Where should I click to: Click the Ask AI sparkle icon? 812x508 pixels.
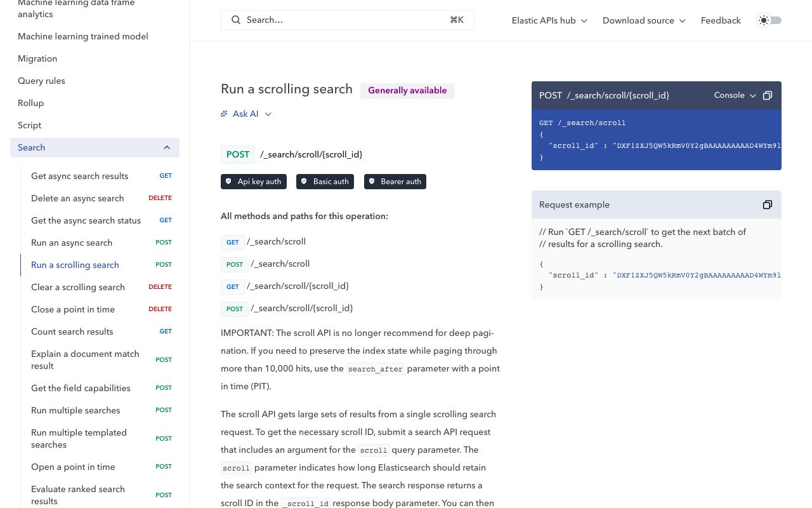point(223,113)
